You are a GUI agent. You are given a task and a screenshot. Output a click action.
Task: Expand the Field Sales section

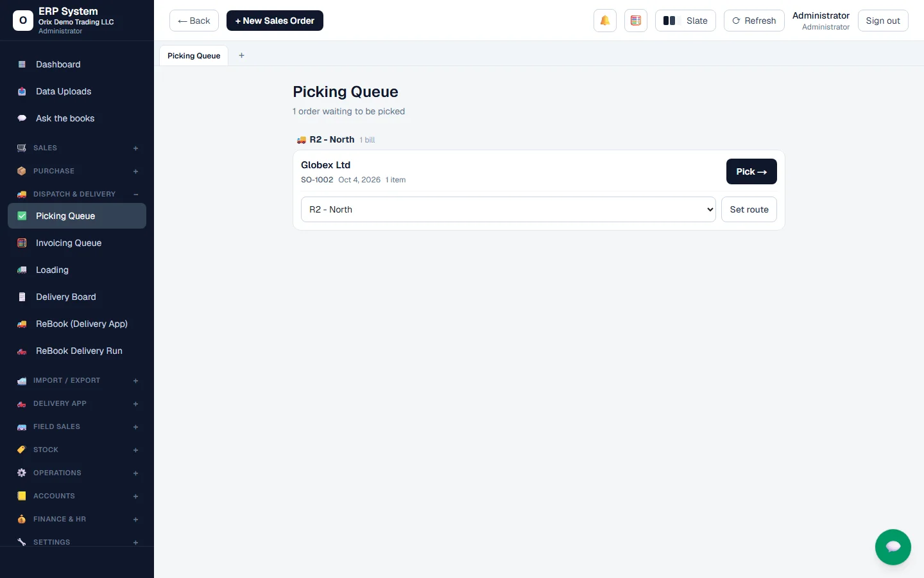(77, 426)
